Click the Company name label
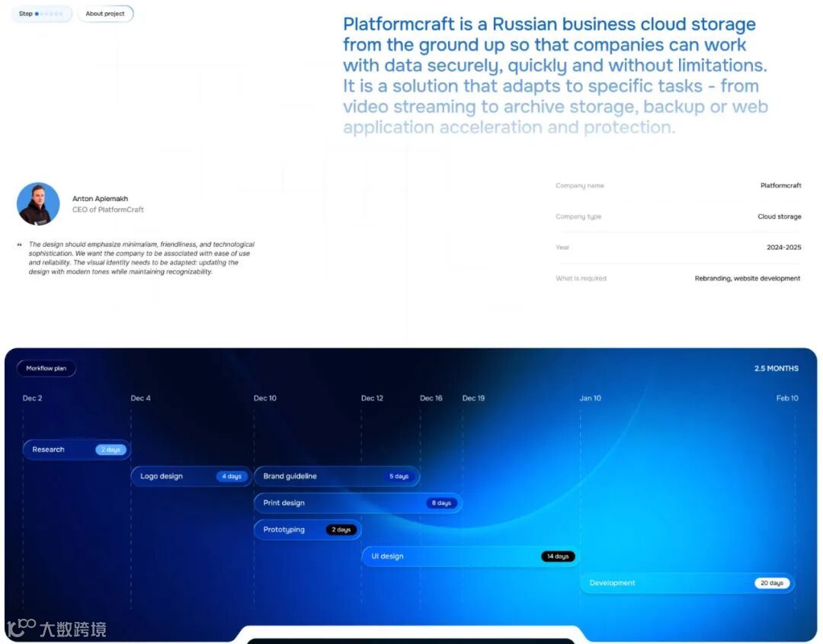Screen dimensions: 823x644 [580, 185]
